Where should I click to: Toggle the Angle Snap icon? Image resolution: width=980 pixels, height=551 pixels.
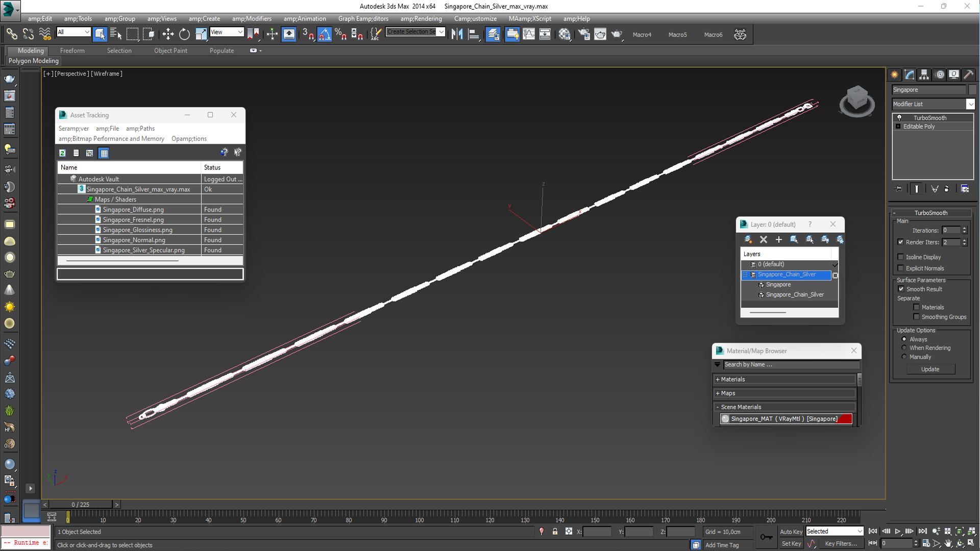point(325,34)
